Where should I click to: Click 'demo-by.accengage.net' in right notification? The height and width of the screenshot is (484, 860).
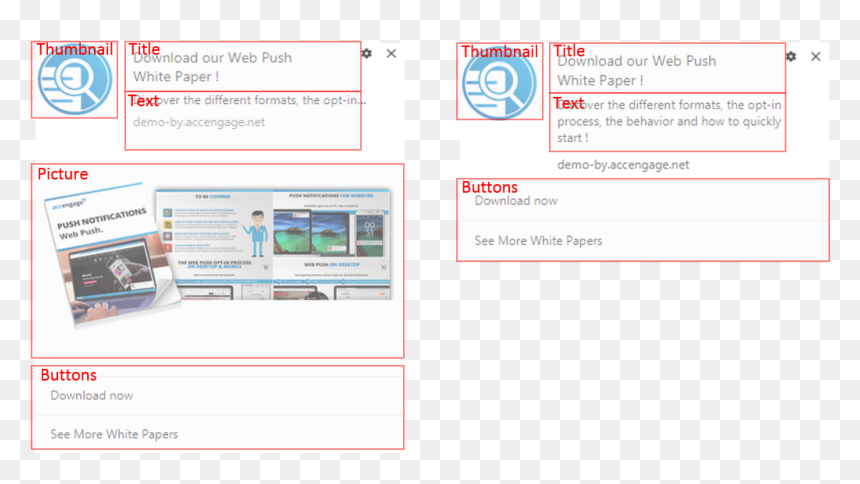click(x=624, y=165)
